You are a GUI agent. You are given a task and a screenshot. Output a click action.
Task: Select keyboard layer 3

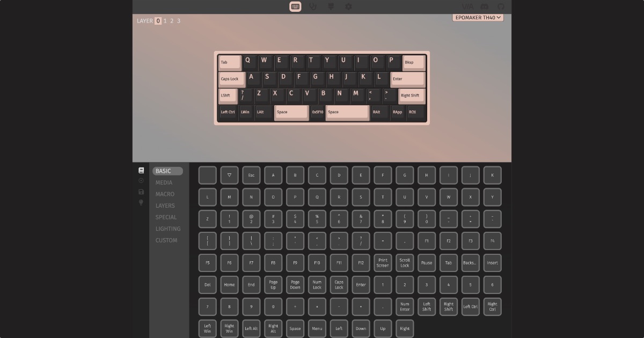[178, 21]
